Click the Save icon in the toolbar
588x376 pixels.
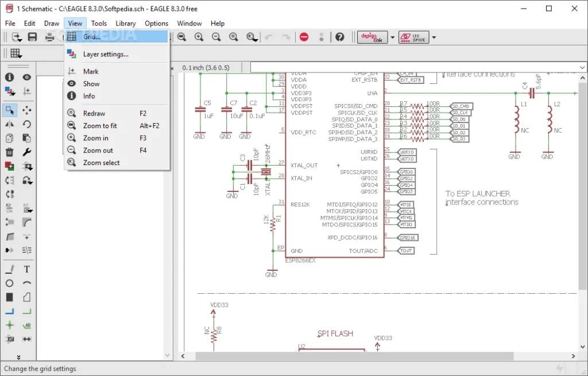coord(32,37)
